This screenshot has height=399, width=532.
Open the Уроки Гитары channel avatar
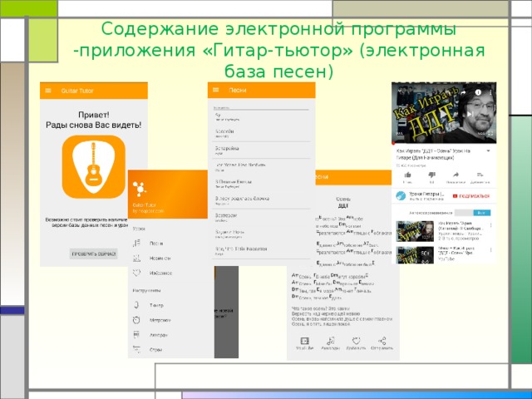point(401,196)
